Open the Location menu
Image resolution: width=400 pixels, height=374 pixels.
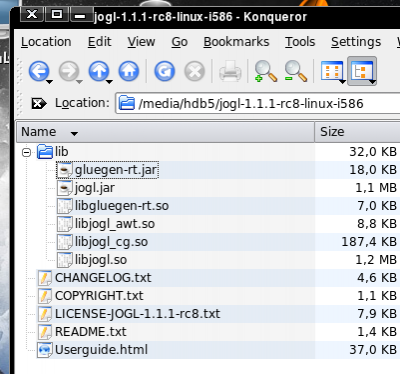pyautogui.click(x=46, y=42)
